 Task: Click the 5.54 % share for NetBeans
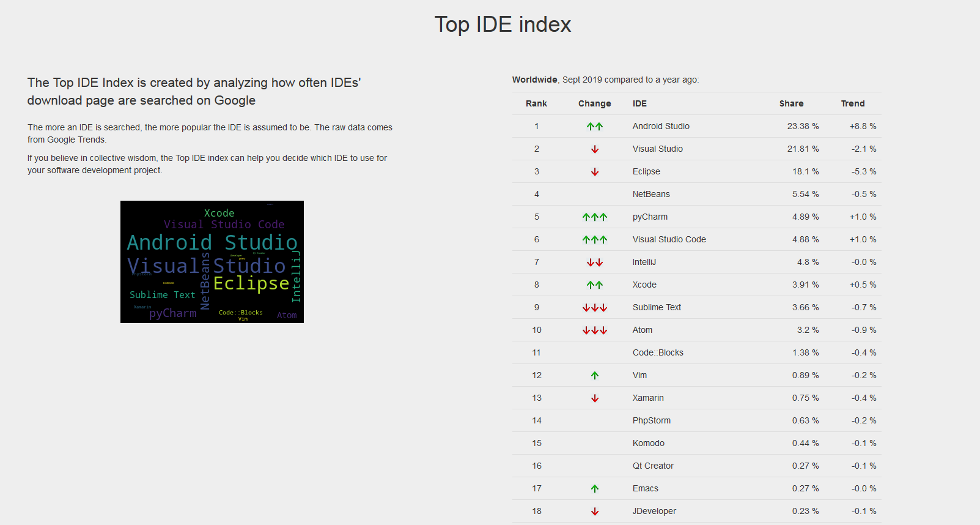(806, 194)
